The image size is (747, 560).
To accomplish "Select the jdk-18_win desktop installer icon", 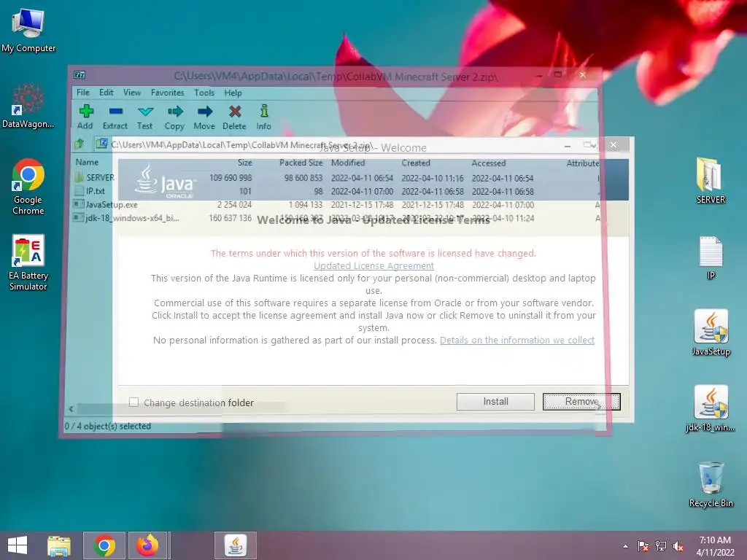I will click(711, 408).
